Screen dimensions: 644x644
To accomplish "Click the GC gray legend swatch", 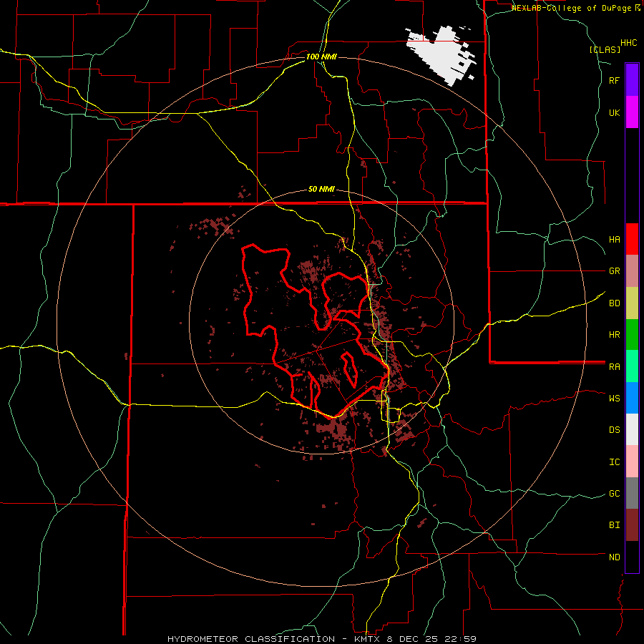I will [632, 493].
